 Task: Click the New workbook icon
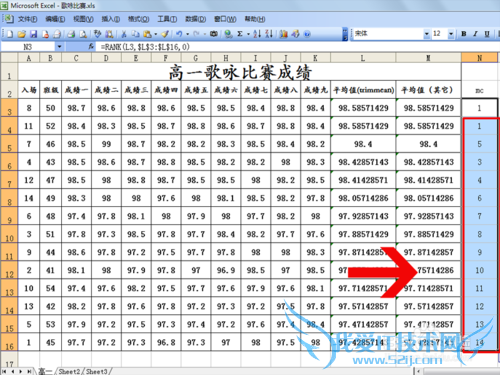coord(10,34)
